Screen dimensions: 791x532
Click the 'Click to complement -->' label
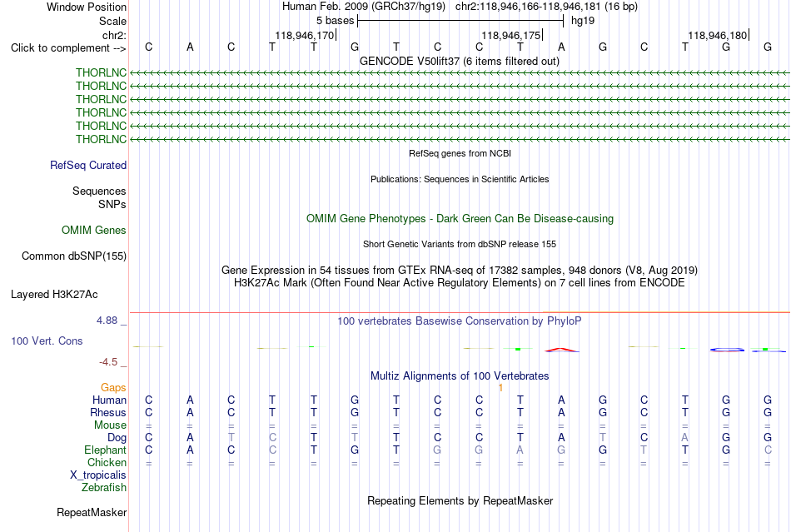(x=68, y=48)
